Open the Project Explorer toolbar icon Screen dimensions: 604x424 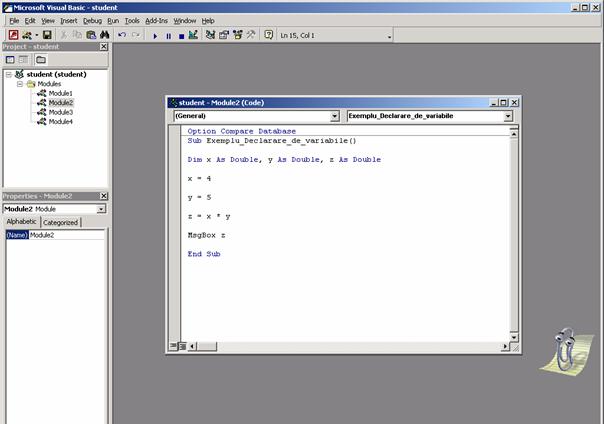click(x=210, y=34)
